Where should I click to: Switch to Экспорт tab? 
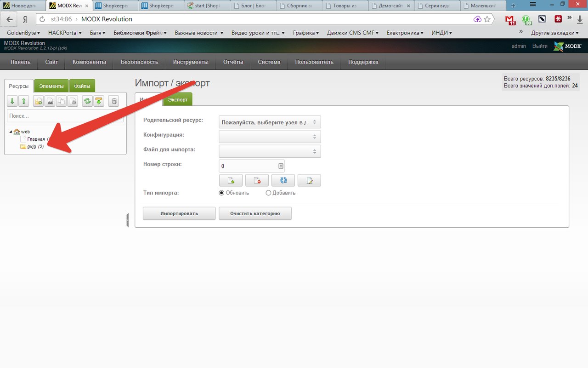coord(178,99)
